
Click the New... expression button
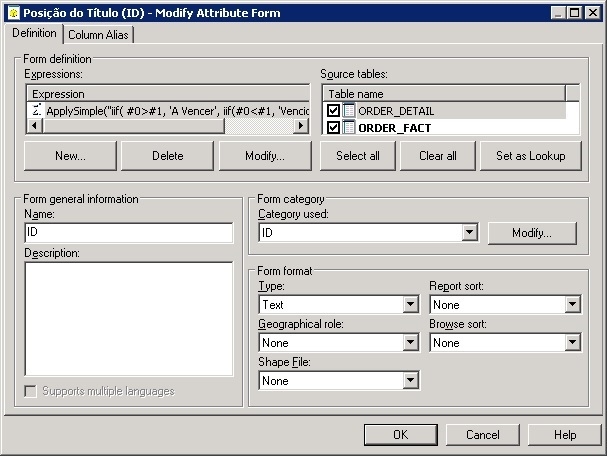click(x=70, y=156)
